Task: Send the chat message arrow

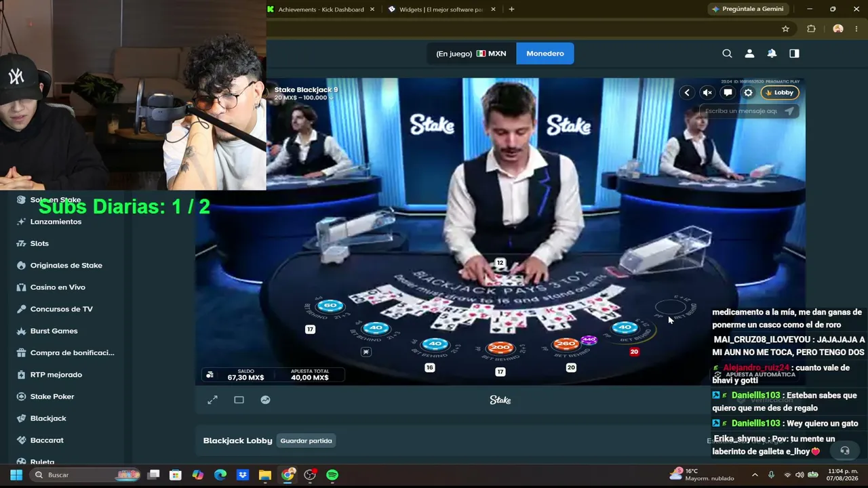Action: click(x=789, y=111)
